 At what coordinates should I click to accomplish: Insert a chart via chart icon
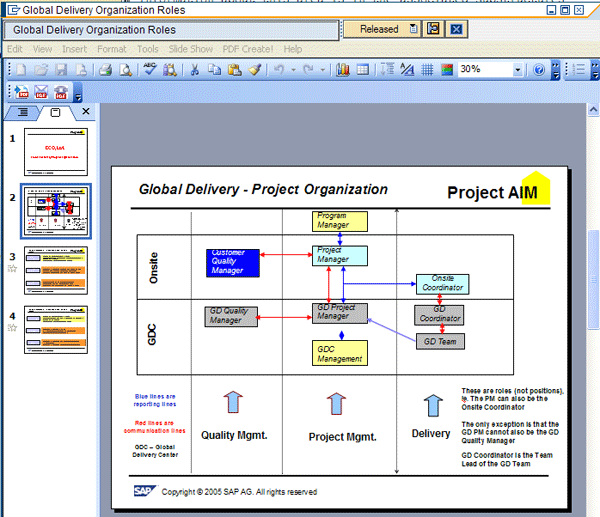pos(342,70)
